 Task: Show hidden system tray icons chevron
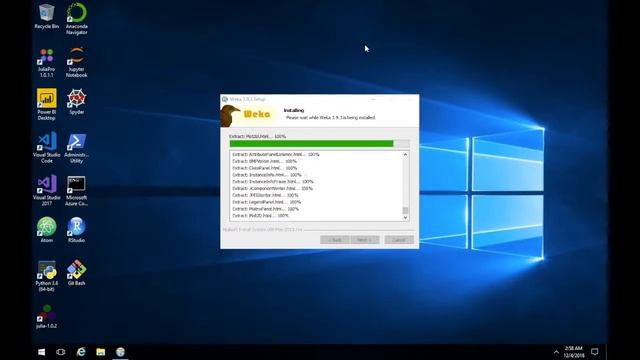point(556,352)
